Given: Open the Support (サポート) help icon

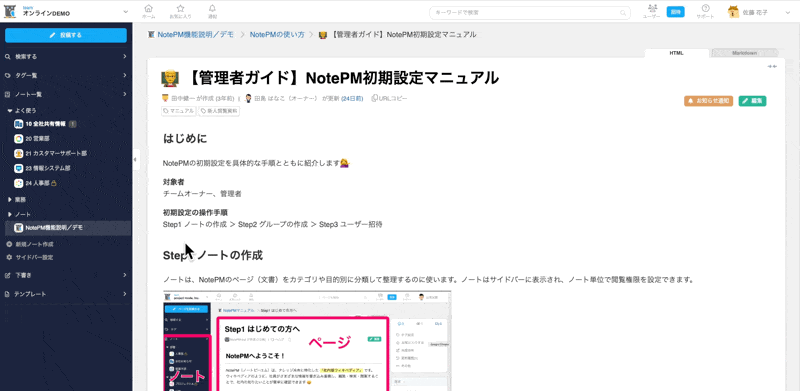Looking at the screenshot, I should point(706,8).
